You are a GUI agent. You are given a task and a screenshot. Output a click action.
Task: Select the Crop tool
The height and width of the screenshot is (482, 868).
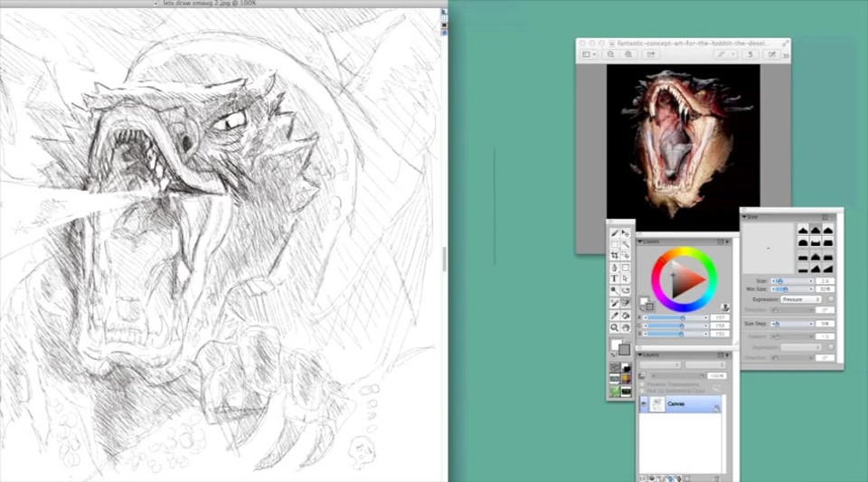tap(615, 255)
